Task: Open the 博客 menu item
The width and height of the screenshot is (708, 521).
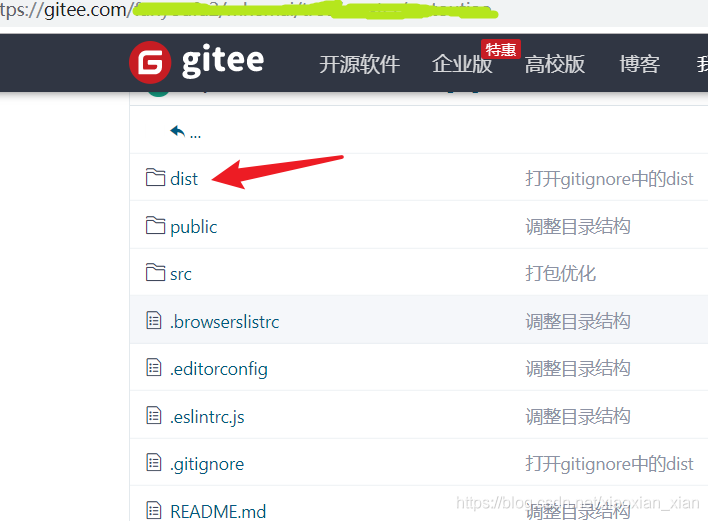Action: pos(640,64)
